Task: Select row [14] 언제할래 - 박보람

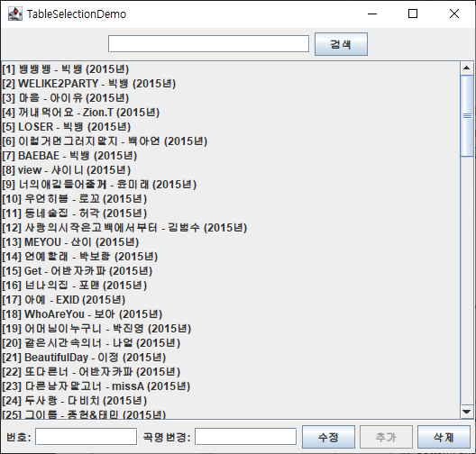Action: [231, 256]
